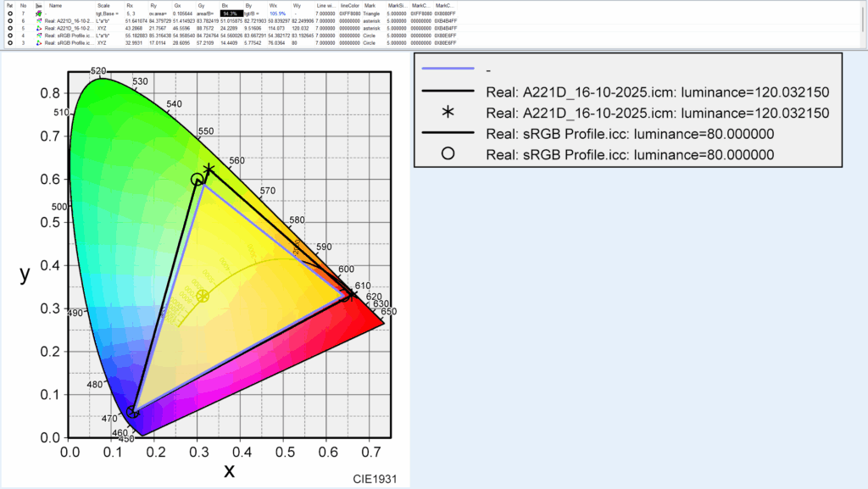Select the radio button for row 6
The width and height of the screenshot is (868, 489).
click(9, 21)
